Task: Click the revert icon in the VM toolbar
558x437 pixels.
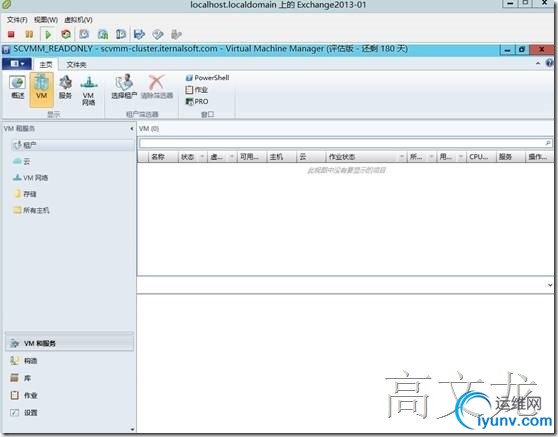Action: 103,34
